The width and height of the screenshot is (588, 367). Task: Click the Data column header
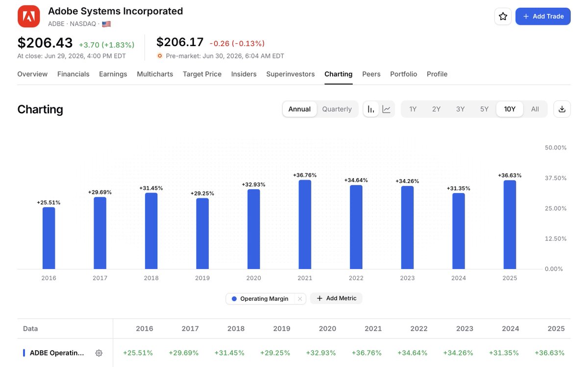coord(30,329)
